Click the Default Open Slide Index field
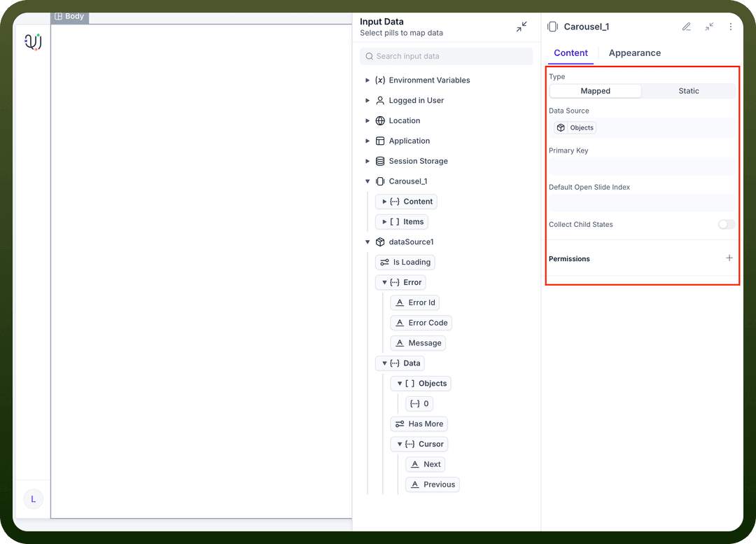 642,203
